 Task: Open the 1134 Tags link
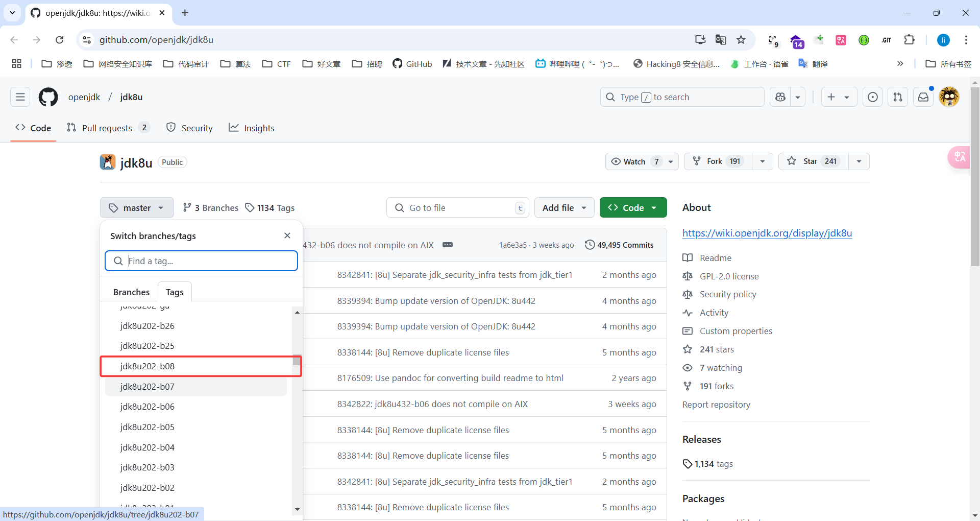click(x=269, y=208)
